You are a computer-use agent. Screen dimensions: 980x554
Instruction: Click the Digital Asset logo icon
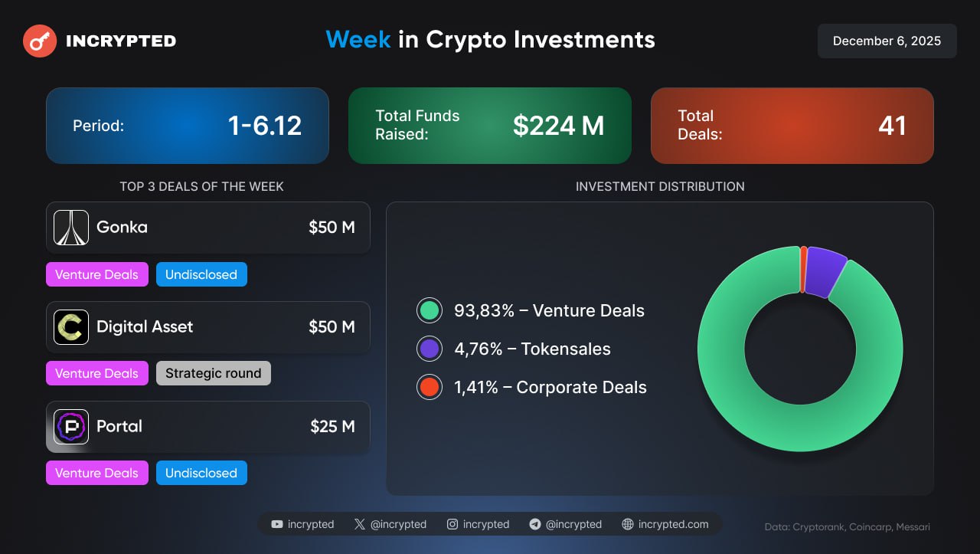pyautogui.click(x=71, y=327)
